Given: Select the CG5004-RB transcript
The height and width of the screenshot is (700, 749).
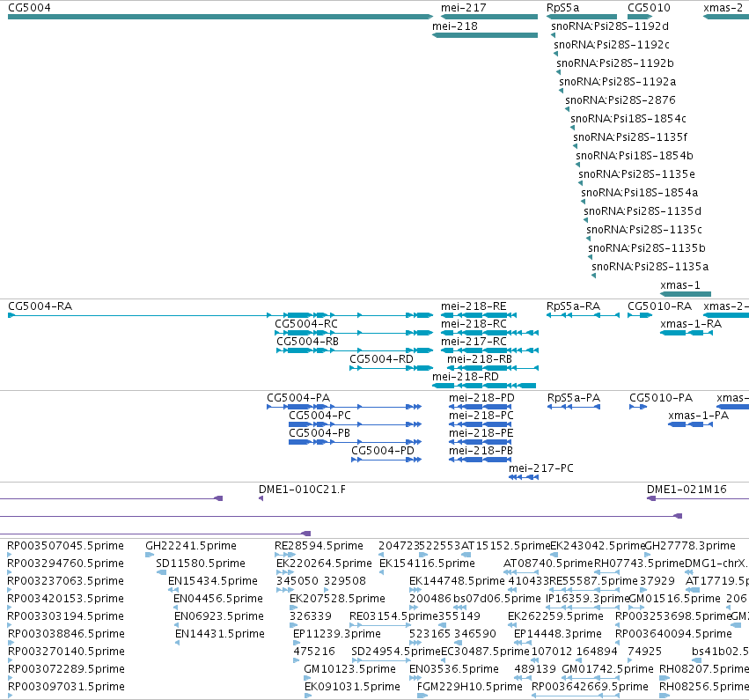Looking at the screenshot, I should (355, 350).
